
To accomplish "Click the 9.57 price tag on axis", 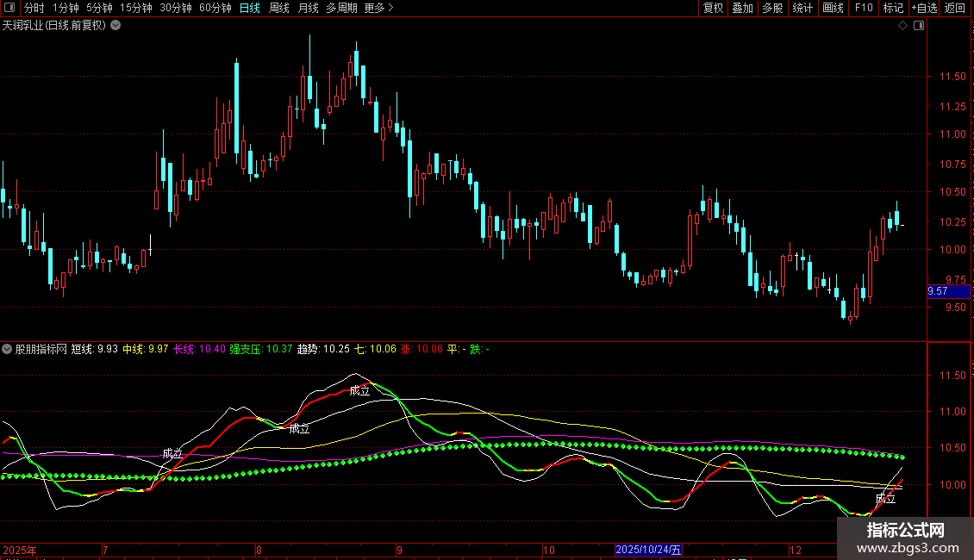I will pyautogui.click(x=948, y=291).
